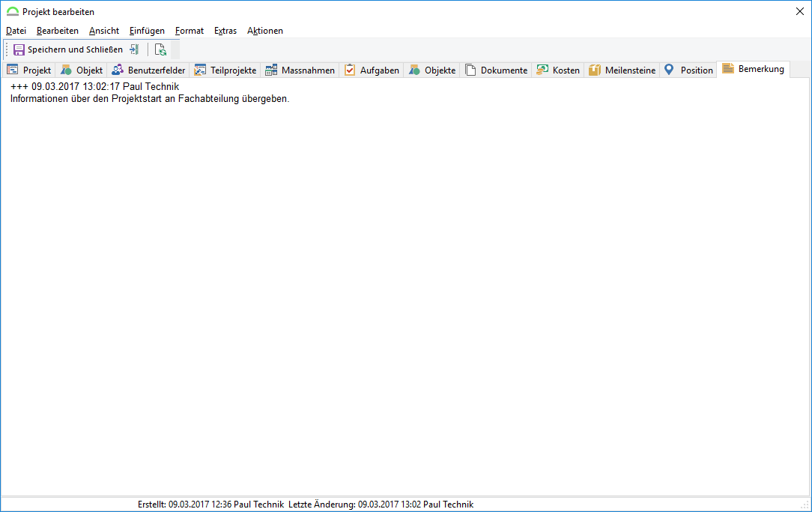Click the document refresh icon in toolbar
Image resolution: width=812 pixels, height=512 pixels.
point(160,49)
